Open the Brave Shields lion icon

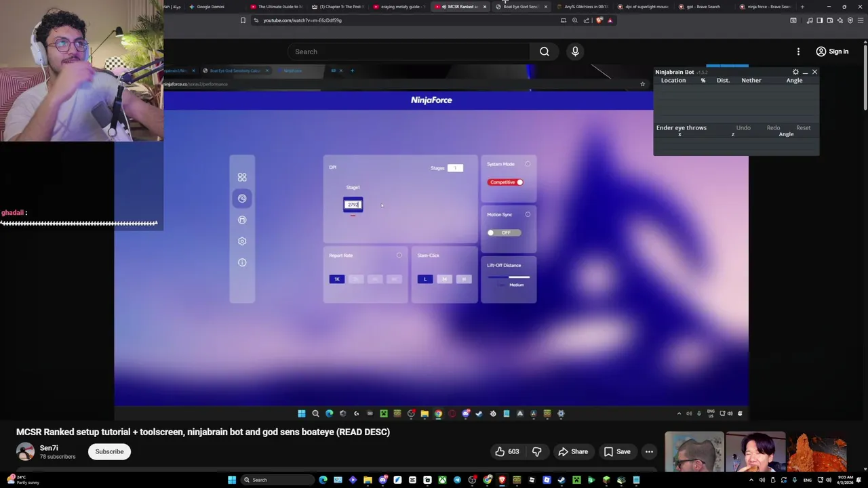[x=599, y=20]
